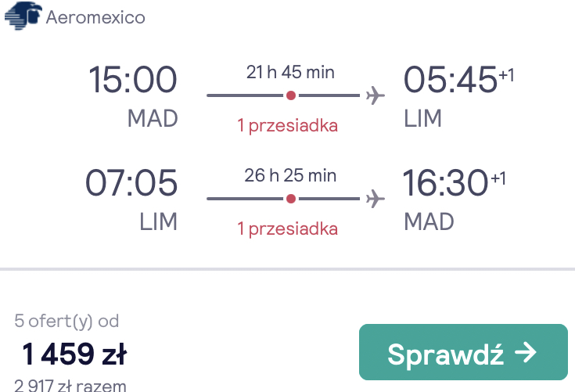Click the outbound red stopover dot
Viewport: 575px width, 392px height.
(x=291, y=95)
